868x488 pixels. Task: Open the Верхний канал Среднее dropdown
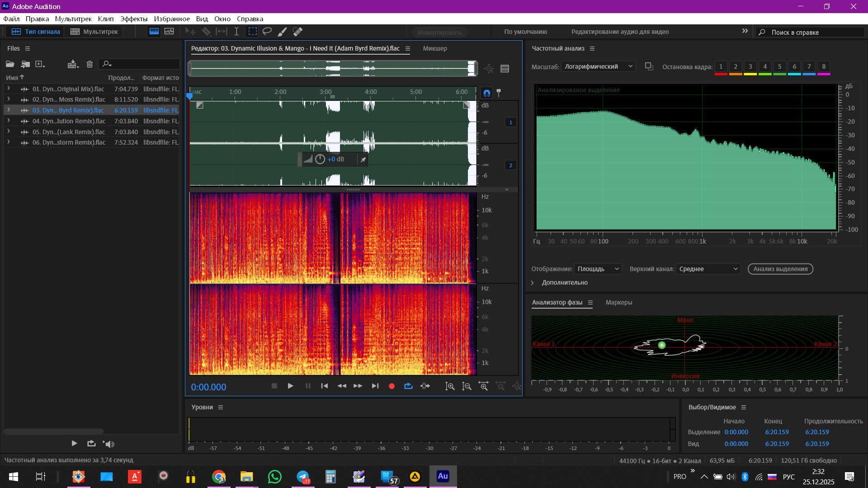tap(708, 269)
